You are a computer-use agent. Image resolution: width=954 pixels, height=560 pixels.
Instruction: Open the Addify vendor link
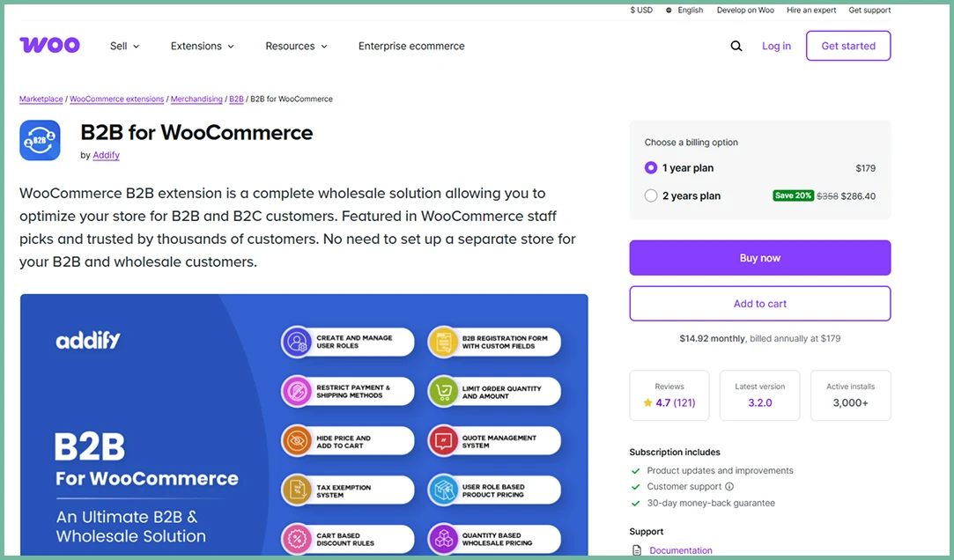106,155
